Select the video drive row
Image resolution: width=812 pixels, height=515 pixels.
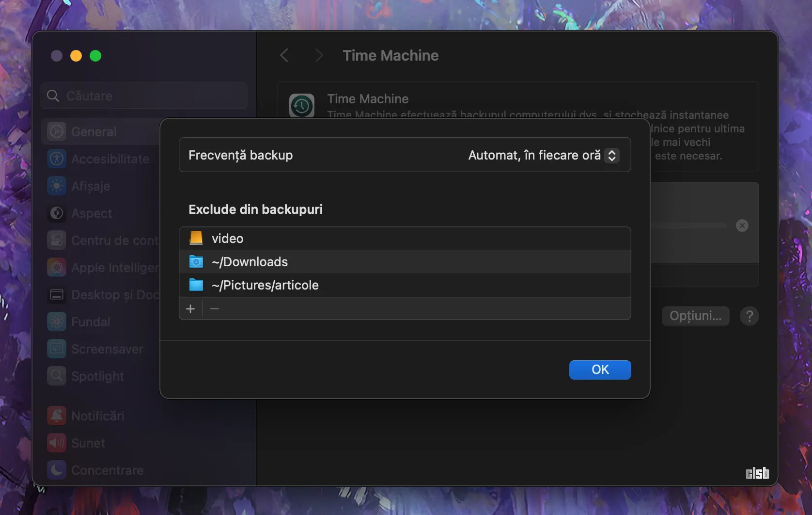pos(405,239)
